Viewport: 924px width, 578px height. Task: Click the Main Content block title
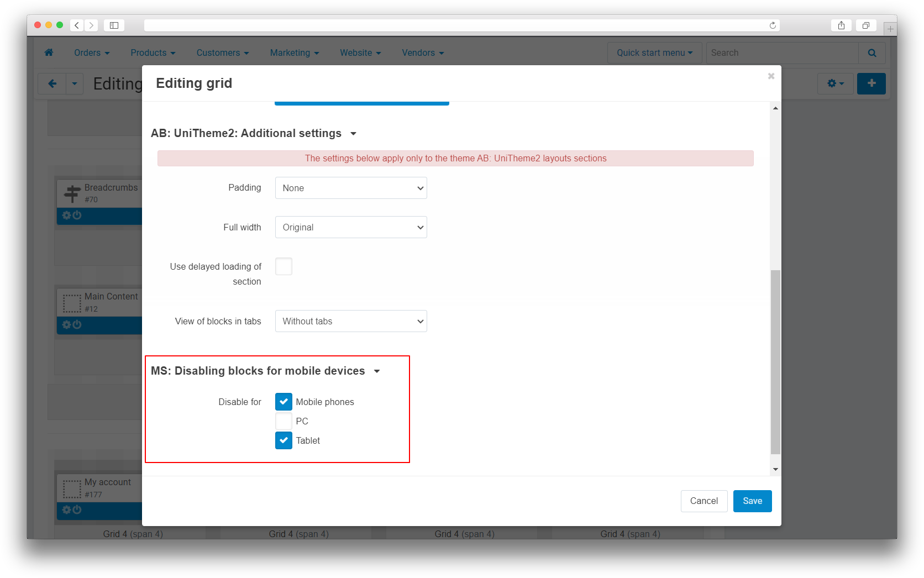(x=111, y=297)
